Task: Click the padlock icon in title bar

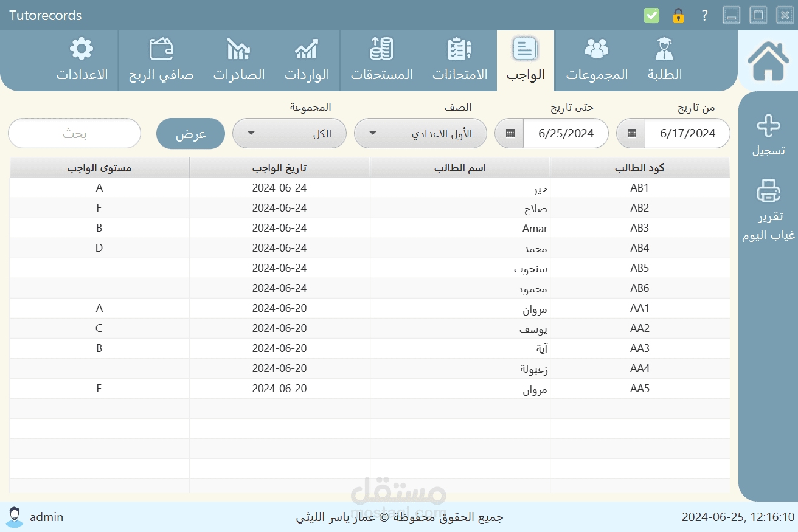Action: (678, 15)
